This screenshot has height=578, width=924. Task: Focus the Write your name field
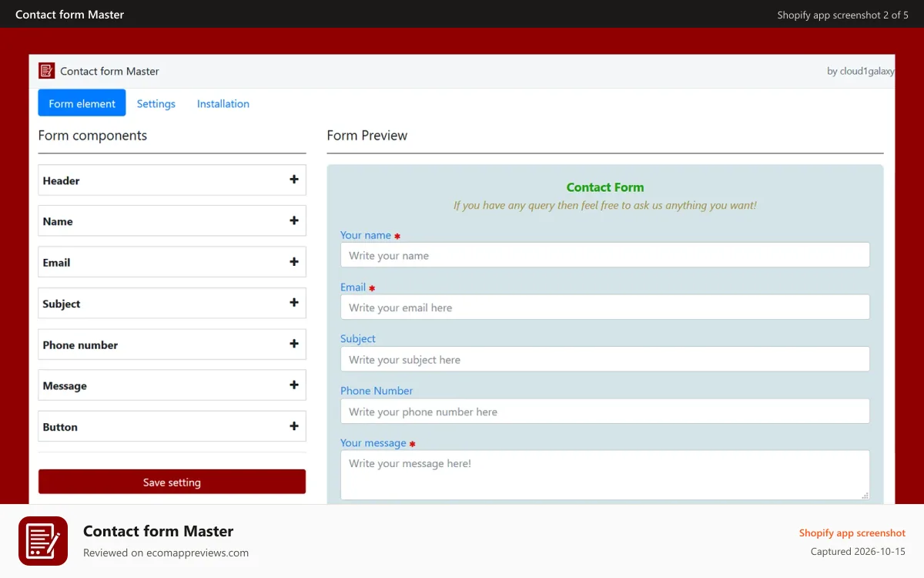pyautogui.click(x=605, y=255)
